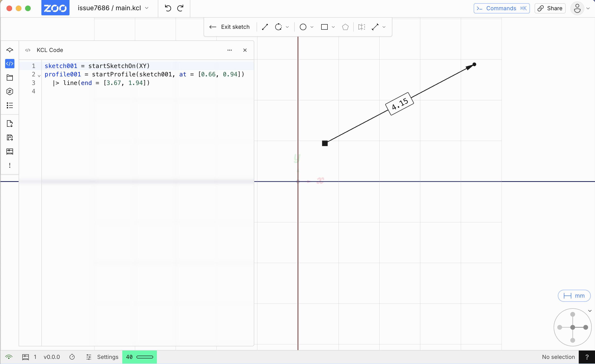
Task: Open the KCL Code pane options menu
Action: [x=230, y=50]
